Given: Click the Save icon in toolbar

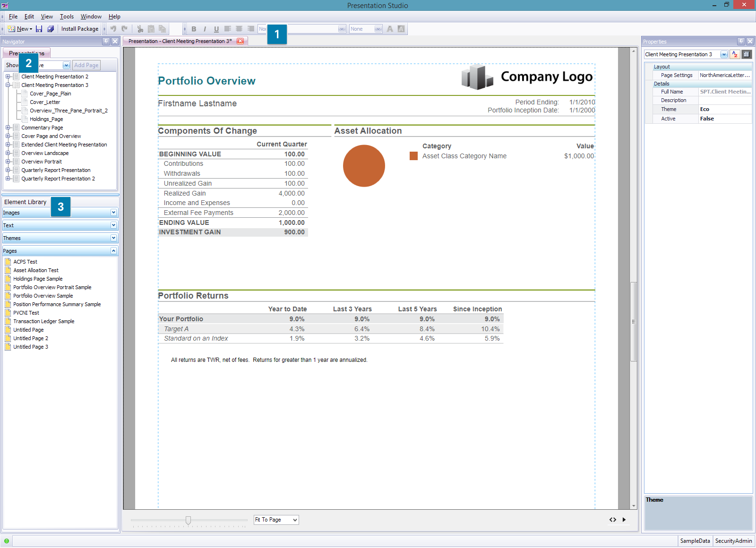Looking at the screenshot, I should point(39,29).
